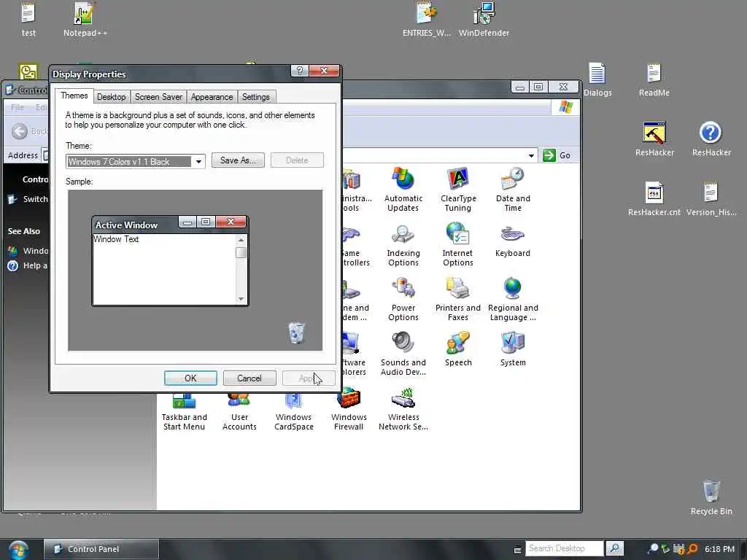
Task: Click the Go button in address bar
Action: [x=557, y=155]
